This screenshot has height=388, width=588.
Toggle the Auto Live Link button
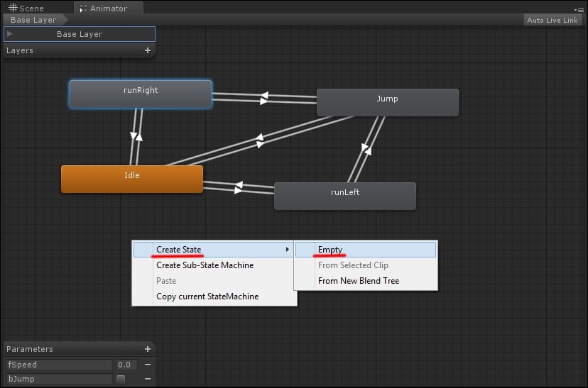point(552,20)
